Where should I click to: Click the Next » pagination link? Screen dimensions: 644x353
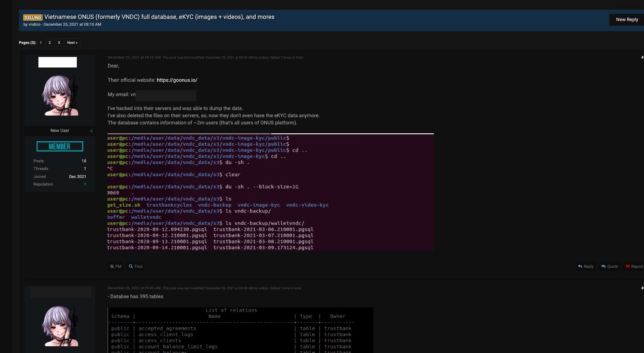(72, 43)
